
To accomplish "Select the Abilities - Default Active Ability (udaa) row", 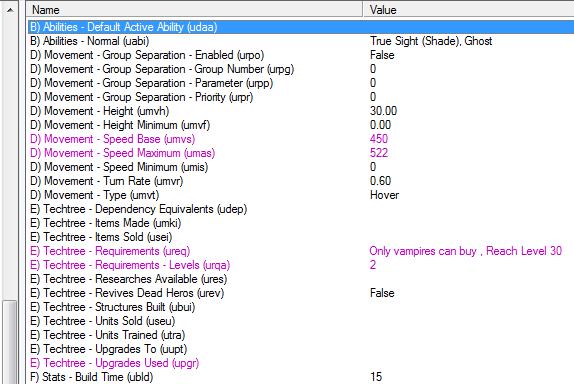I will 301,27.
